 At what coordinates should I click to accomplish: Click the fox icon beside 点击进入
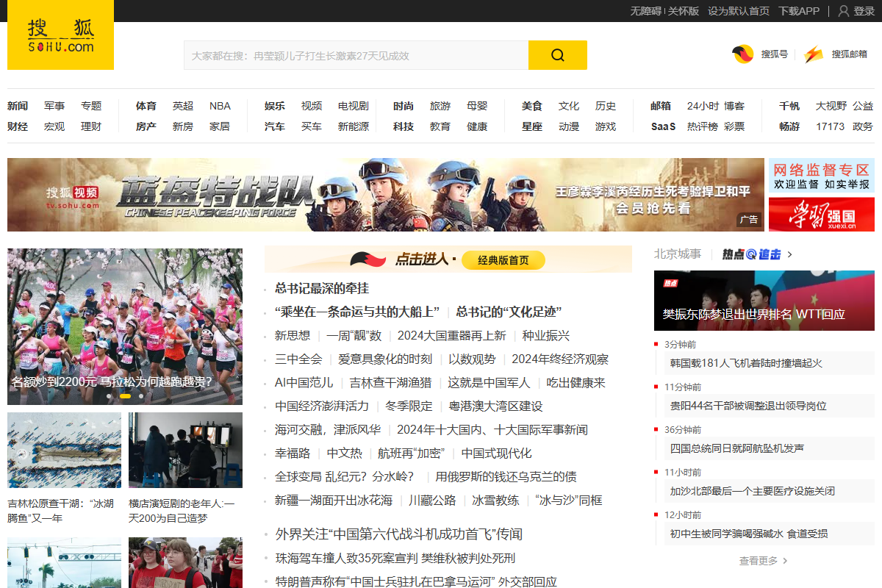(x=367, y=259)
